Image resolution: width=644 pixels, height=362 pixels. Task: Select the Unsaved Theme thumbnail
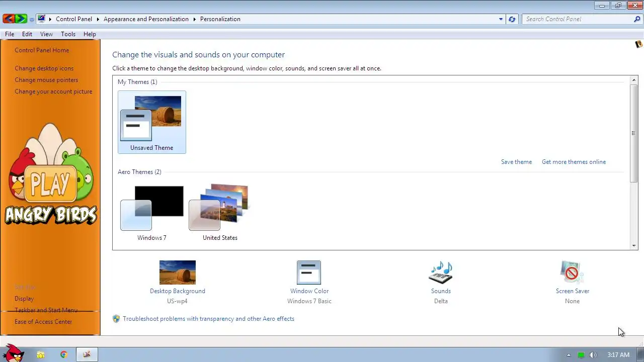[152, 122]
